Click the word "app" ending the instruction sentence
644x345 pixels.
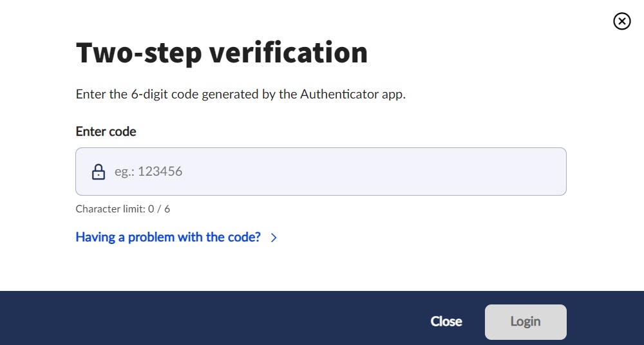(393, 95)
